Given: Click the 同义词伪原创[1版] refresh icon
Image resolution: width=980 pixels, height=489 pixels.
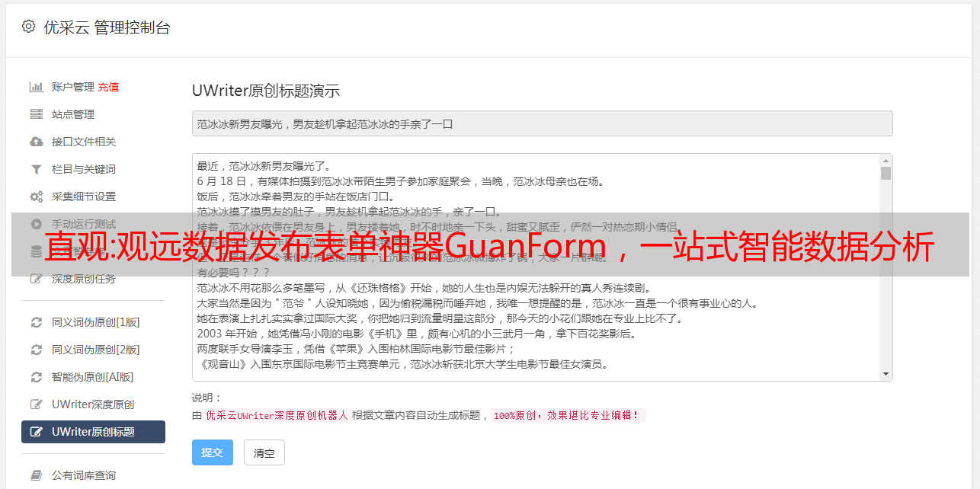Looking at the screenshot, I should point(36,322).
